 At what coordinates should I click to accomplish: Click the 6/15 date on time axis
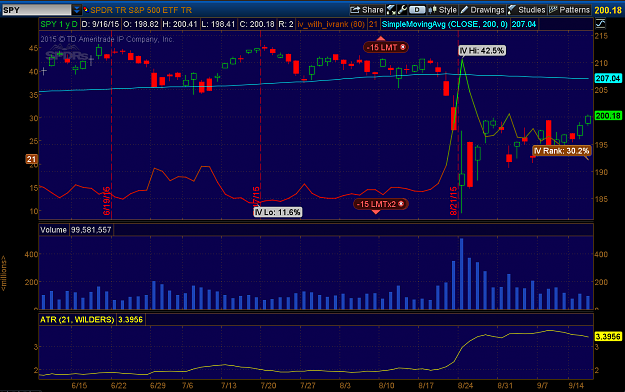click(79, 386)
